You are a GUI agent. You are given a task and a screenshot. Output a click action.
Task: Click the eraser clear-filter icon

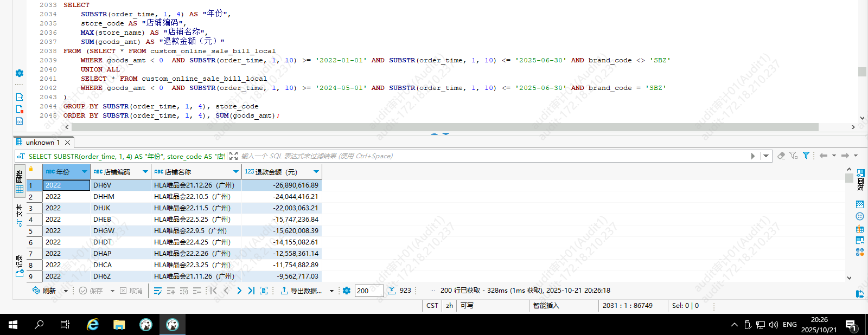781,156
